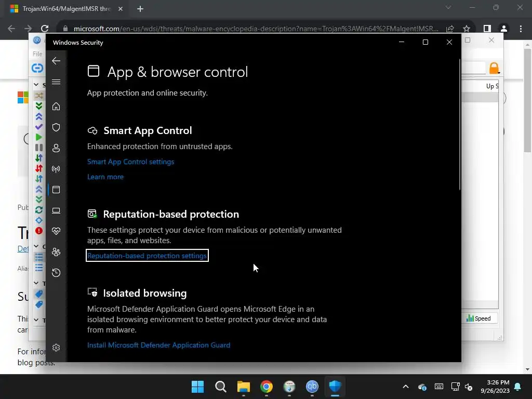Click the Chrome address bar URL
The height and width of the screenshot is (399, 532).
point(256,29)
